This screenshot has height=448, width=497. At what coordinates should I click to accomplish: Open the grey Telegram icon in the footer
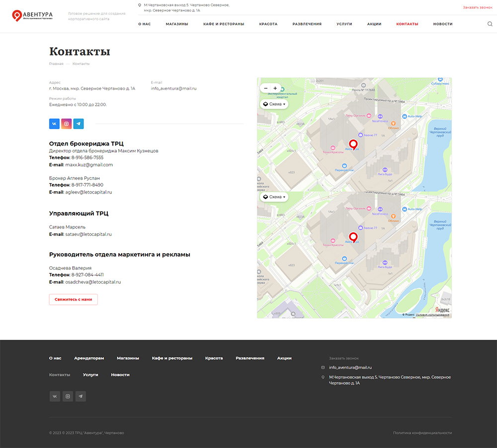(81, 396)
